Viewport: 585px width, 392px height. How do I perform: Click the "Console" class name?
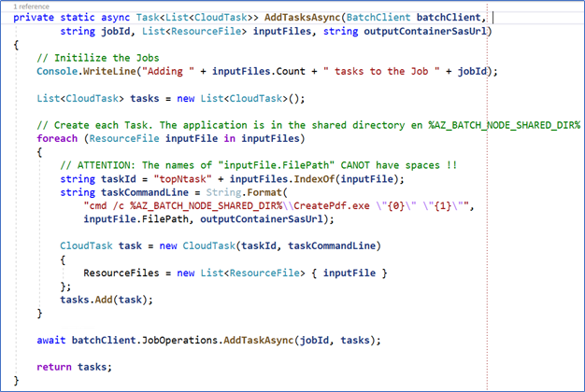click(57, 71)
